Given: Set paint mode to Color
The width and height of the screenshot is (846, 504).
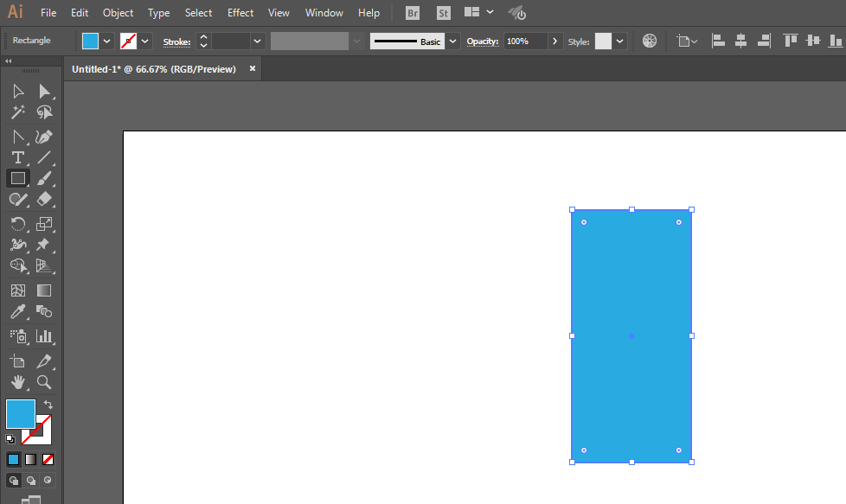Looking at the screenshot, I should point(14,459).
